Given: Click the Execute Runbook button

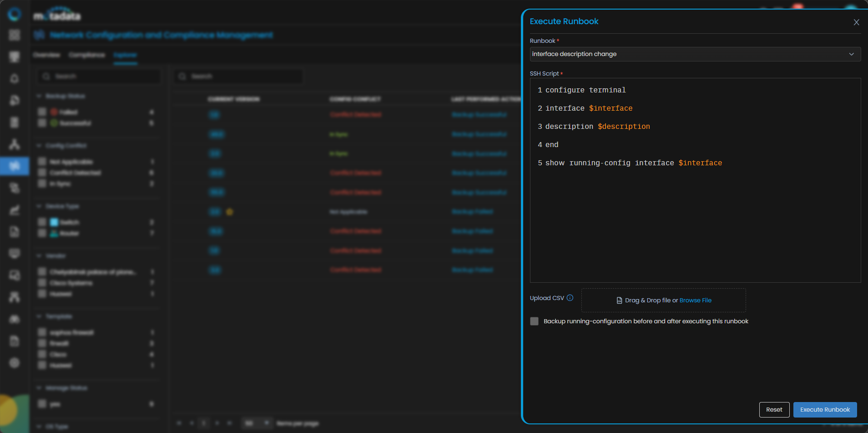Looking at the screenshot, I should click(824, 410).
